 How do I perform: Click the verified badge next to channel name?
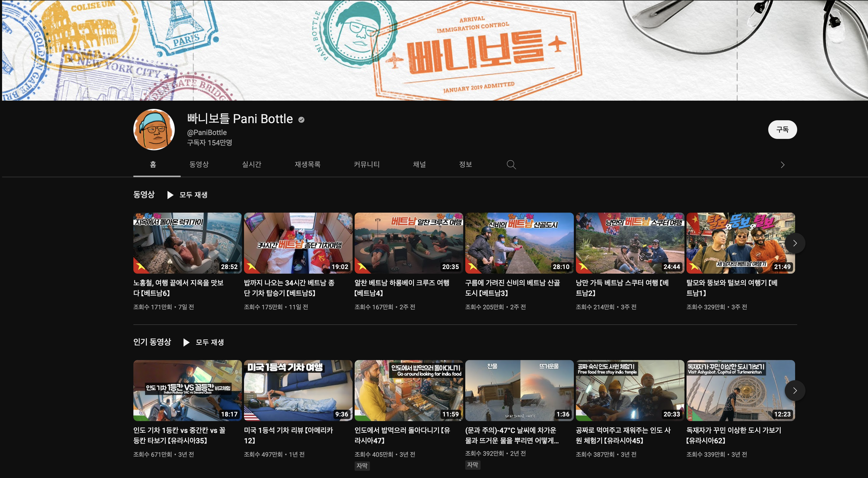[x=301, y=120]
